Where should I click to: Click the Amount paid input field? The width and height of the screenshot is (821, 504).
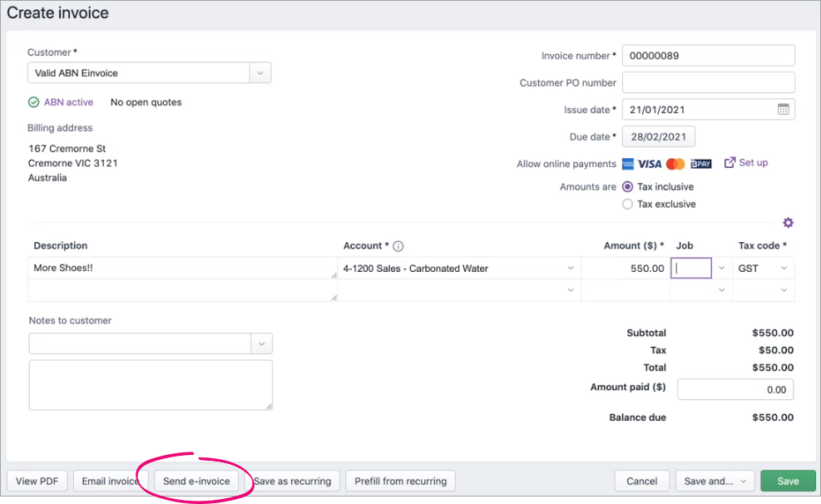734,389
